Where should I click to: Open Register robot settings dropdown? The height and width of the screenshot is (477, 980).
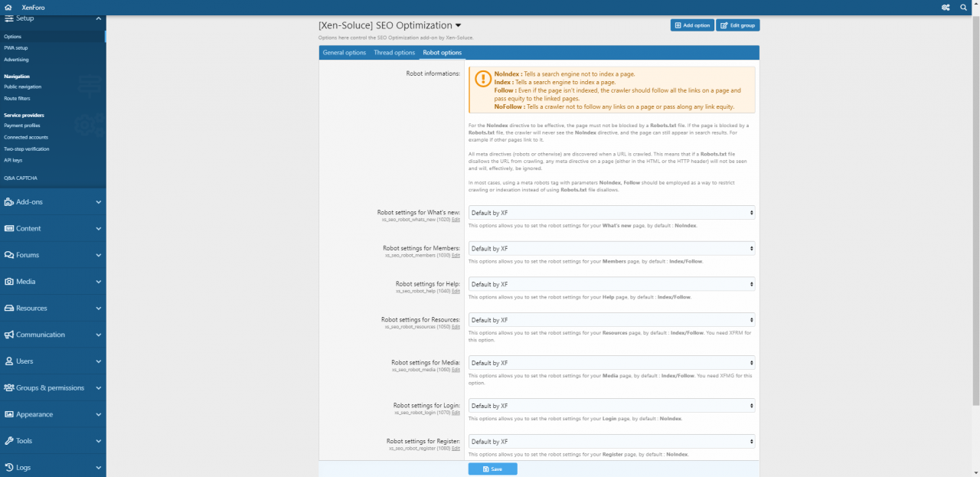tap(612, 441)
